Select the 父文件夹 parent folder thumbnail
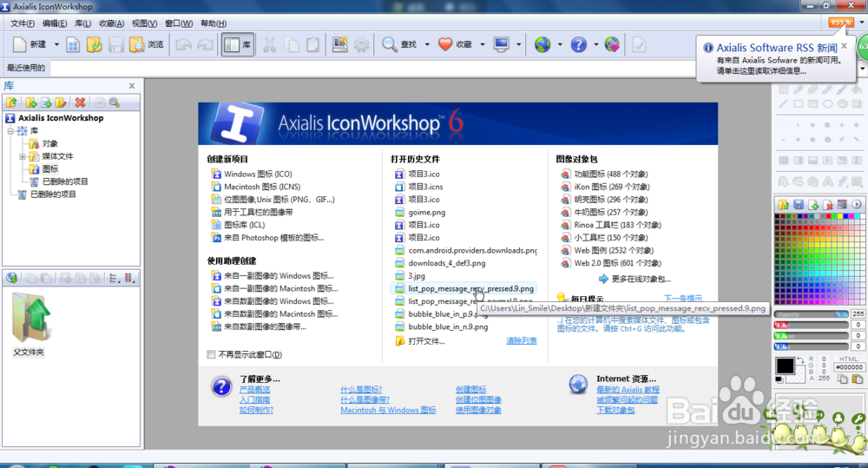This screenshot has height=468, width=868. pos(30,325)
